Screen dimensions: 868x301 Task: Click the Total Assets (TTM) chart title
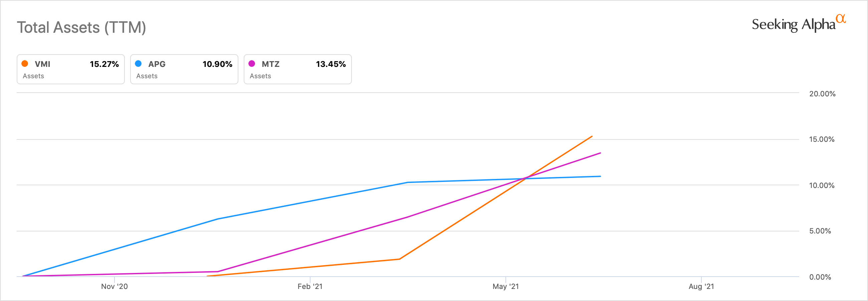[81, 27]
